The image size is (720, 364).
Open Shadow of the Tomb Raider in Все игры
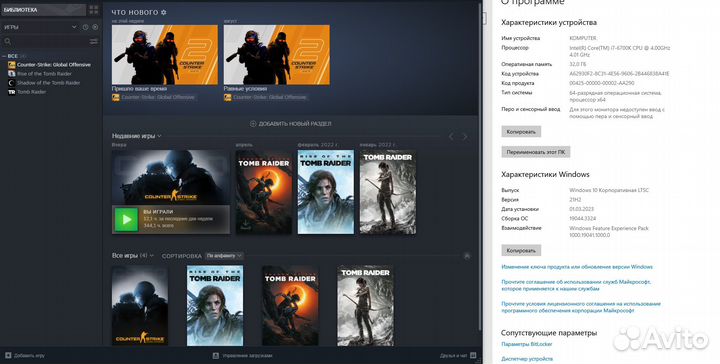pos(290,305)
